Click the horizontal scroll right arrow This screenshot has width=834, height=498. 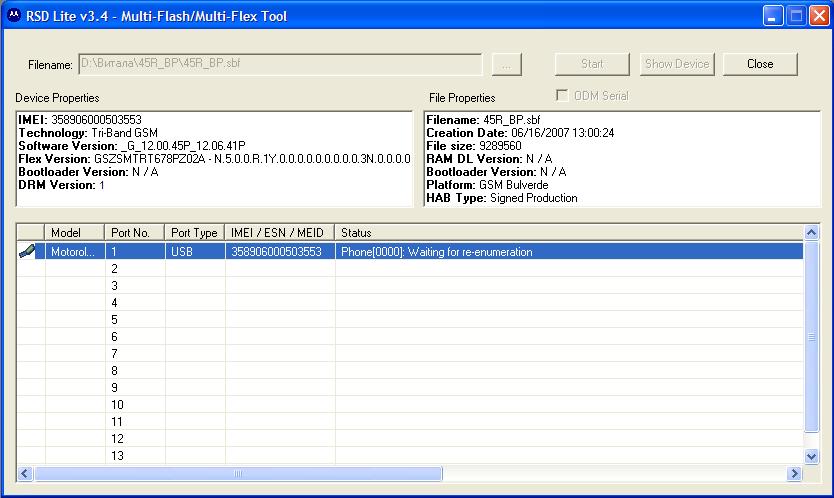(x=794, y=474)
